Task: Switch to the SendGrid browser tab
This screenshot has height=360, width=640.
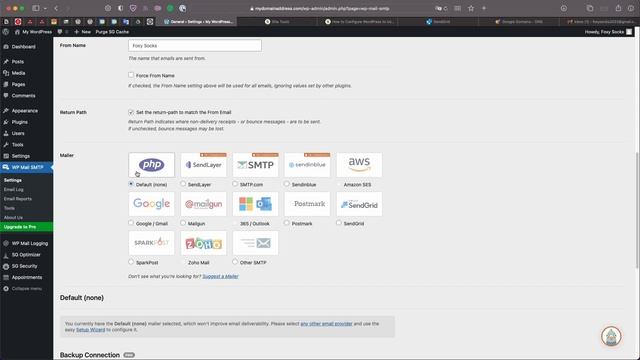Action: tap(438, 22)
